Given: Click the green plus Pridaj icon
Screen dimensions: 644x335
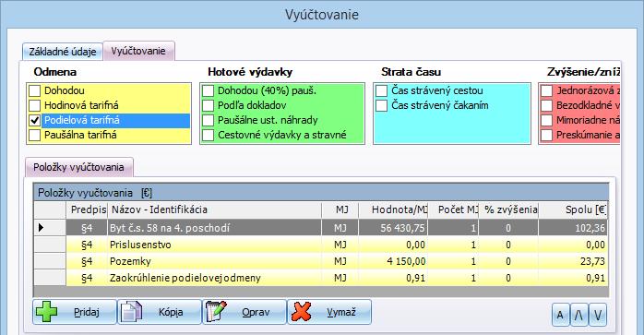Looking at the screenshot, I should [46, 312].
